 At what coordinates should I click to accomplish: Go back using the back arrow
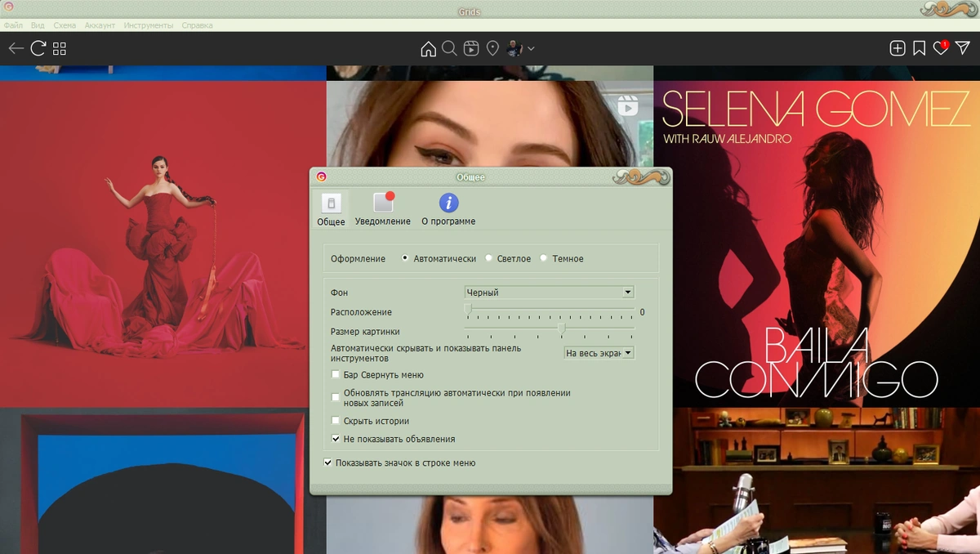16,48
